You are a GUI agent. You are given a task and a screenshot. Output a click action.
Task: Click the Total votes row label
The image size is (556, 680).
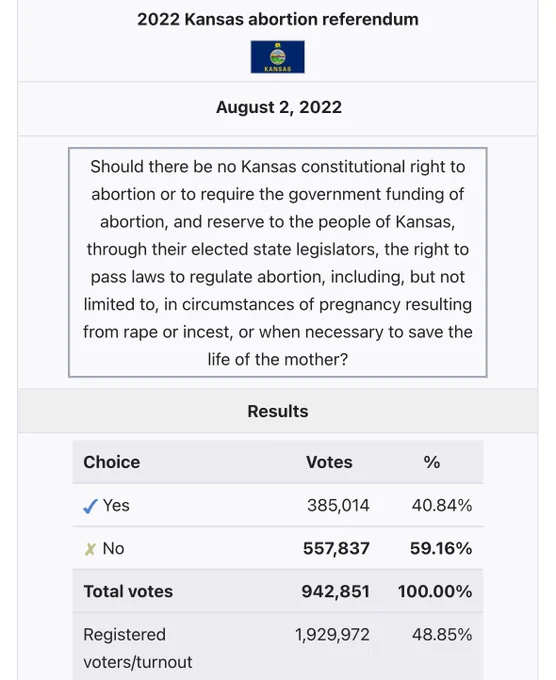[128, 592]
